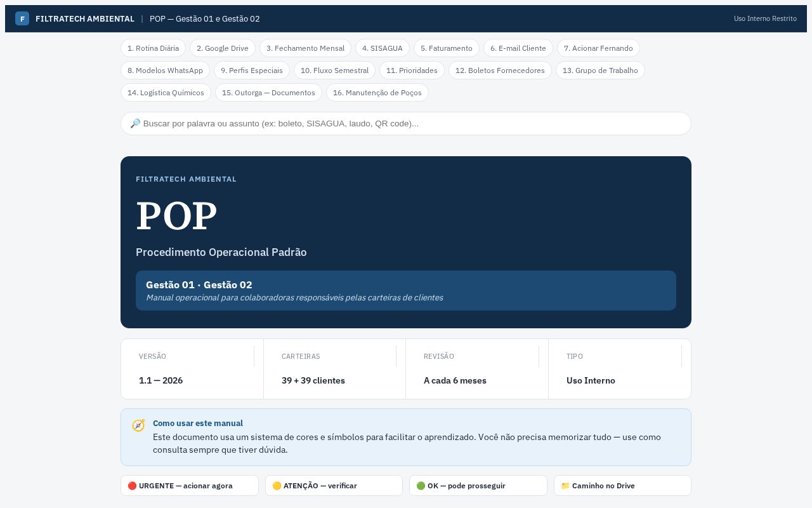Open 10. Fluxo Semestral section

334,70
